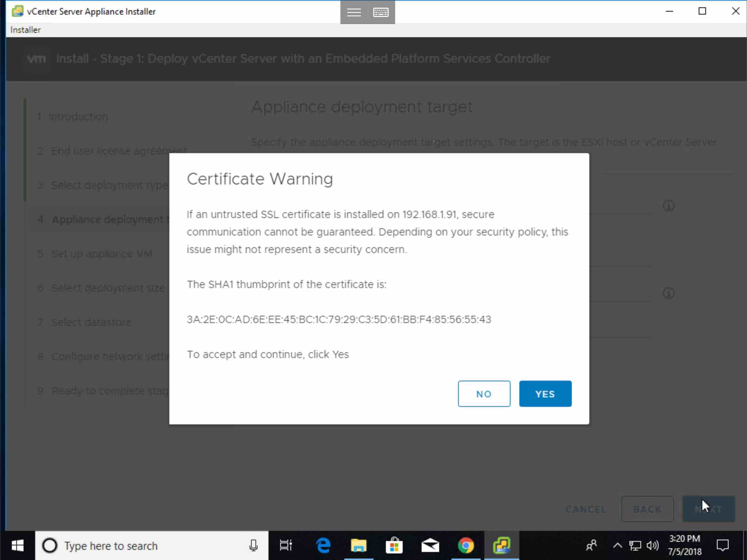Screen dimensions: 747x560
Task: Click the Cortana circle icon
Action: coord(50,546)
